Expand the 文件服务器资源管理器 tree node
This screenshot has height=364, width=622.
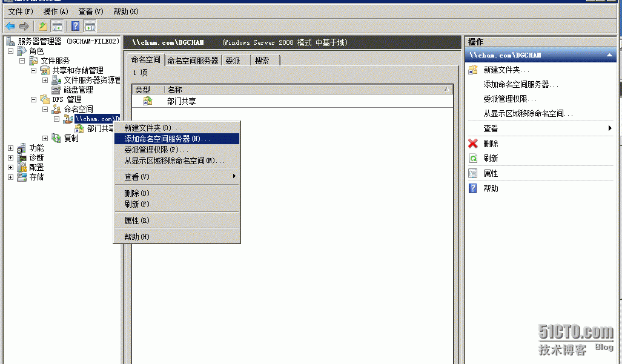[45, 80]
